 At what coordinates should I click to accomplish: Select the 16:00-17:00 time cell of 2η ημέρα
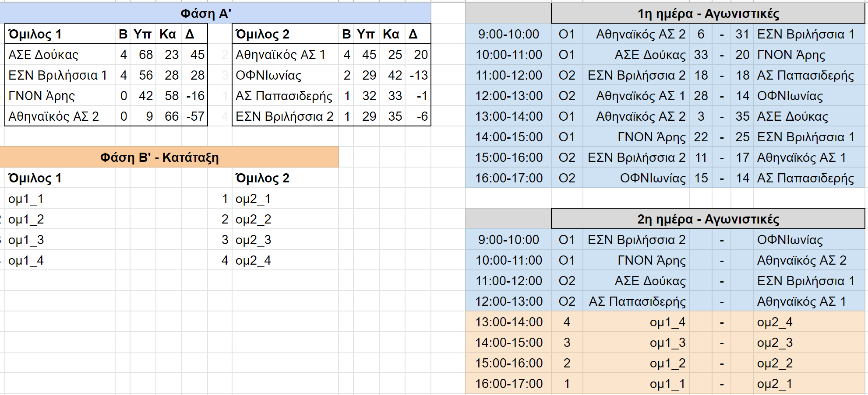pyautogui.click(x=508, y=384)
